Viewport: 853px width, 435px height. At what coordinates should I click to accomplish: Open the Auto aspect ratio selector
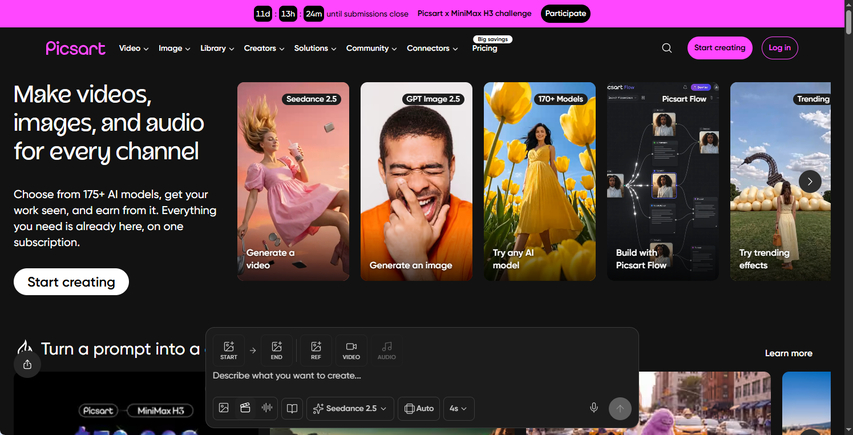pyautogui.click(x=419, y=408)
